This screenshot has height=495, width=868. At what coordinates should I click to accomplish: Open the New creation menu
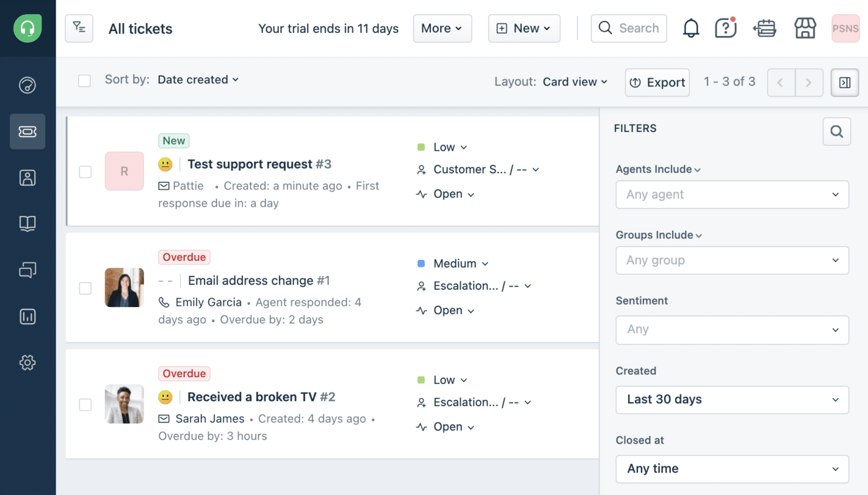coord(524,28)
